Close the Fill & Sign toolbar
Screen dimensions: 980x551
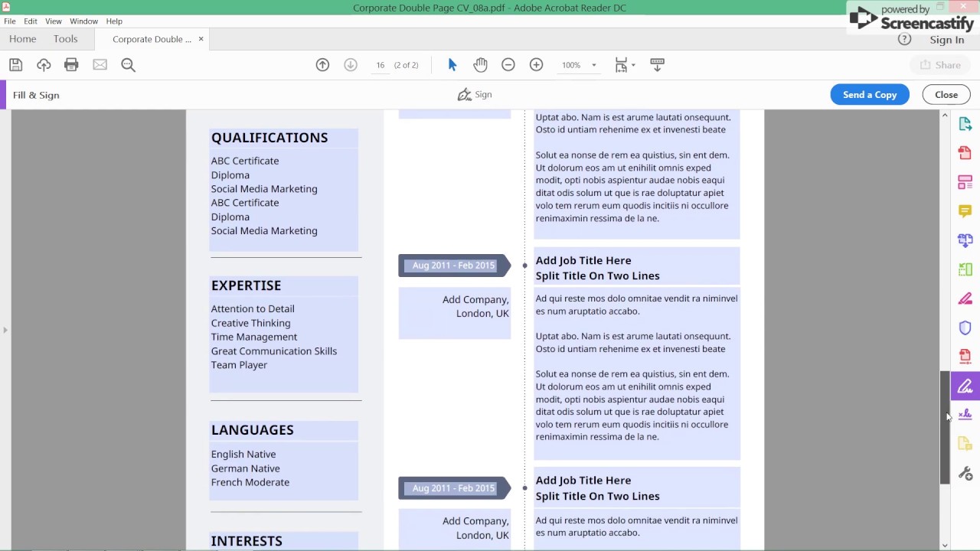point(946,95)
